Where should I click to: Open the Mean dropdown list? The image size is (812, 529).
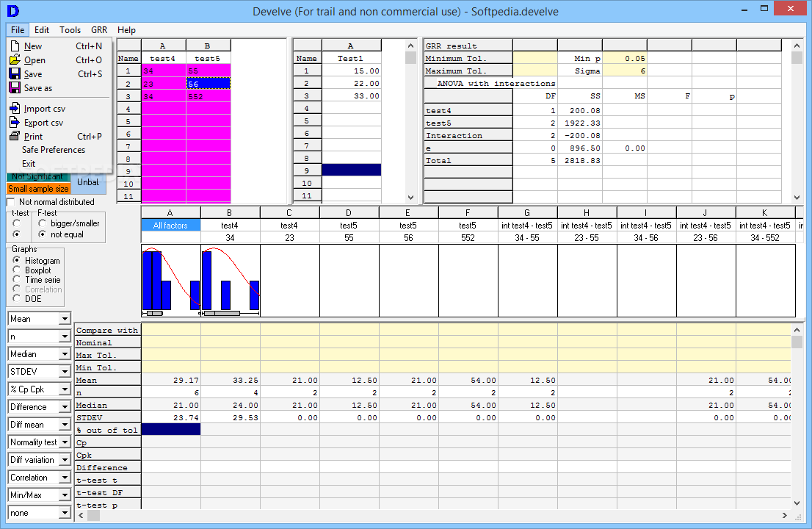coord(65,319)
